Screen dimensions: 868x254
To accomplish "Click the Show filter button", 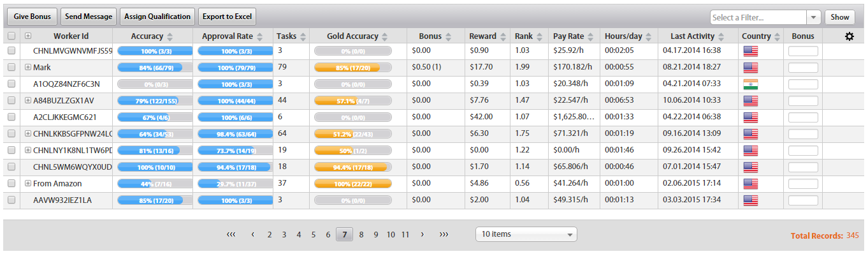I will (x=839, y=17).
